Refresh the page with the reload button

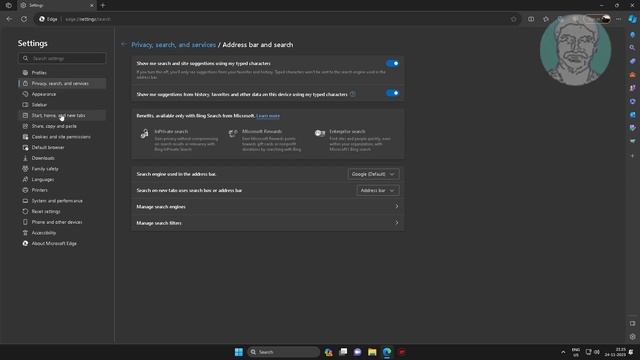24,19
